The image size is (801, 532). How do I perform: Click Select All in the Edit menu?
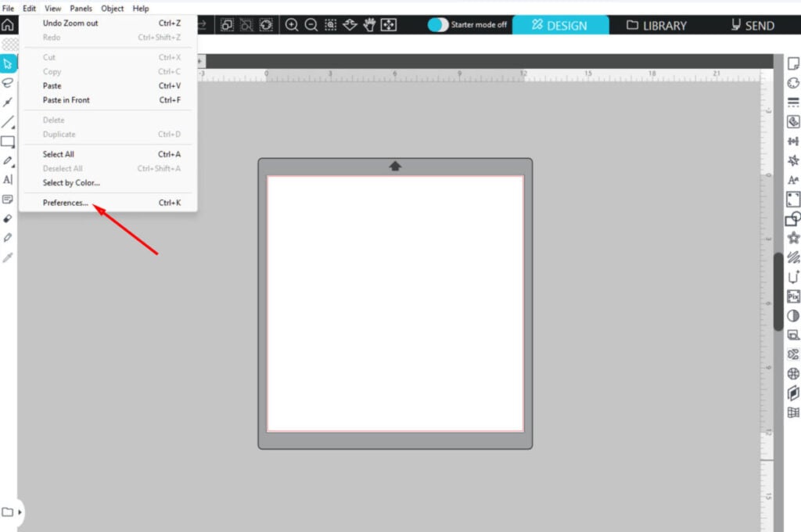click(x=59, y=154)
